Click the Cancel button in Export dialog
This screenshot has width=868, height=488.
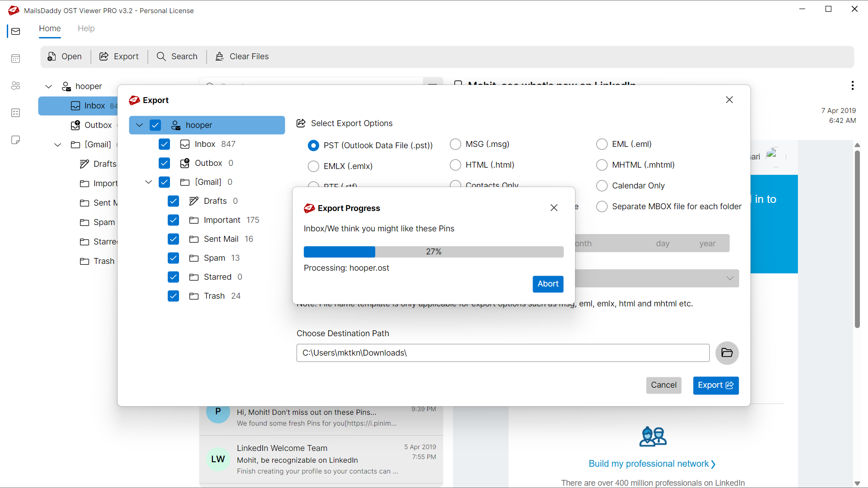(664, 385)
